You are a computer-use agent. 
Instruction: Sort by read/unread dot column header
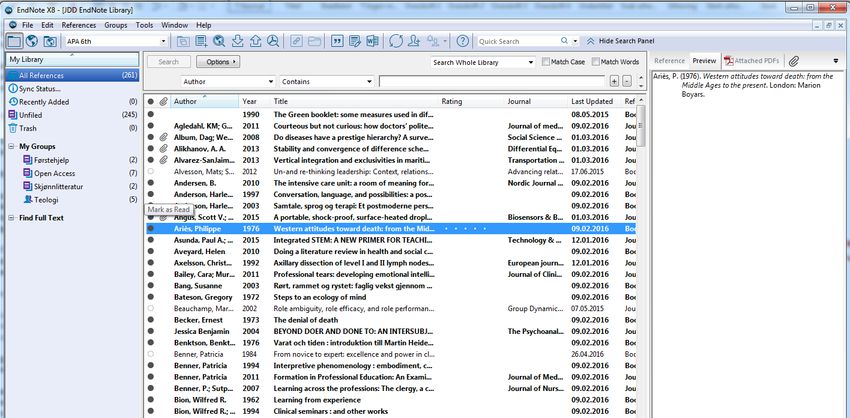click(x=151, y=101)
